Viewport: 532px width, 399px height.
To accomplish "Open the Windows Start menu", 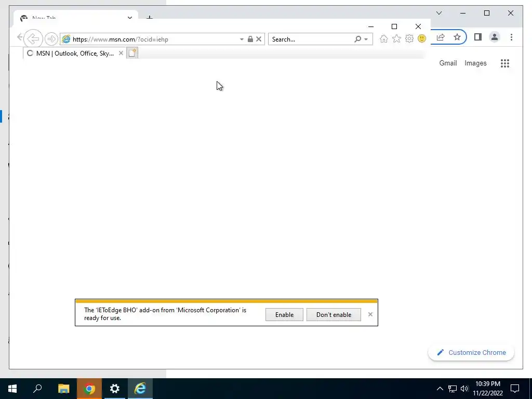I will pyautogui.click(x=12, y=389).
